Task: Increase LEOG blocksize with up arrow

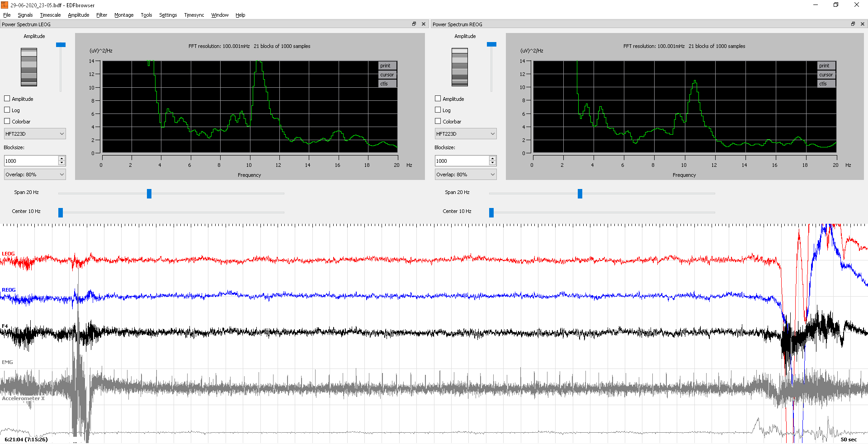Action: pyautogui.click(x=62, y=158)
